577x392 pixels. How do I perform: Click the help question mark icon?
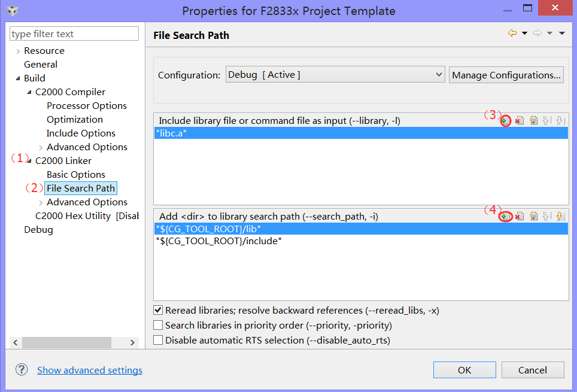tap(22, 370)
